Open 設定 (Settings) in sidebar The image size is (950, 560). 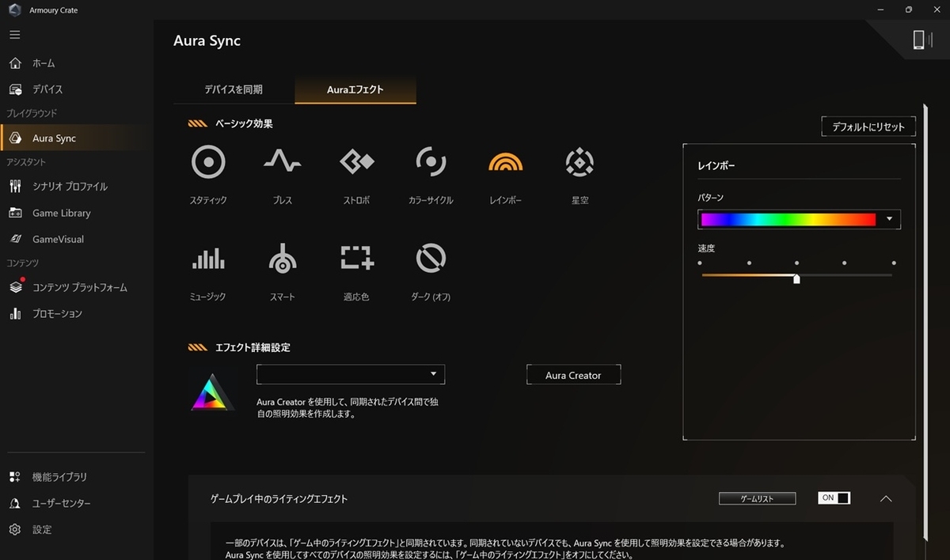[77, 529]
